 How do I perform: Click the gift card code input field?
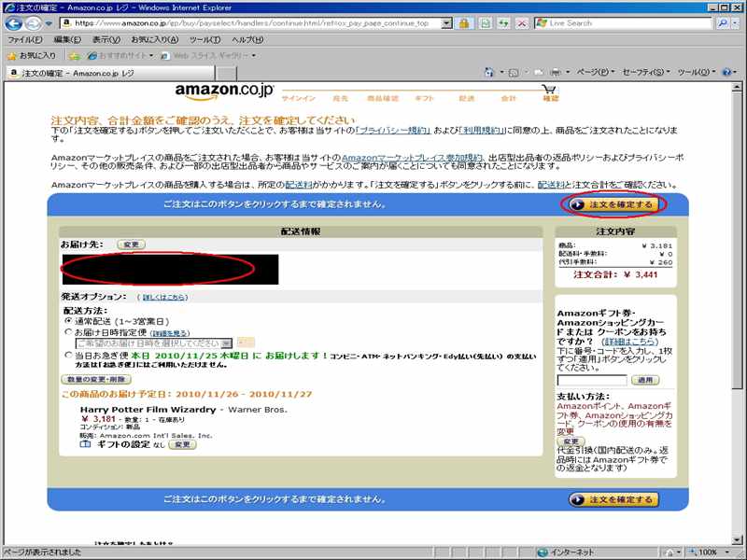pyautogui.click(x=592, y=380)
